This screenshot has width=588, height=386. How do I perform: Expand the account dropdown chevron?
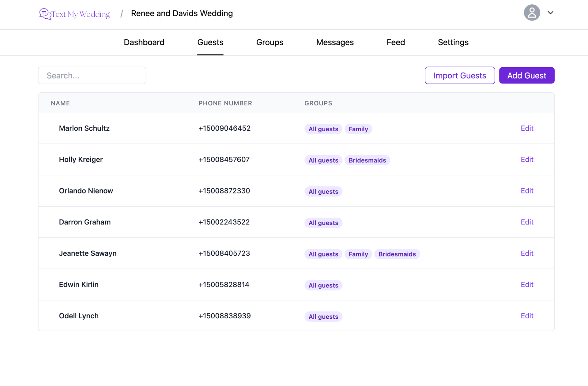(550, 13)
